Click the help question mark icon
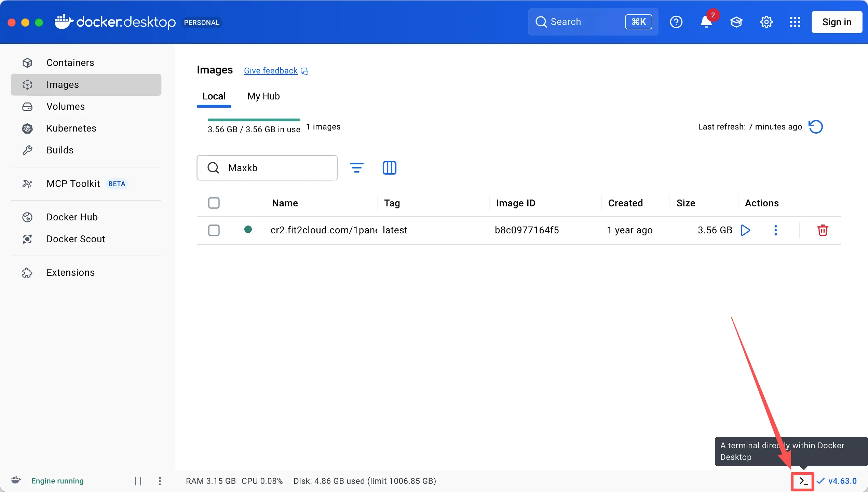This screenshot has width=868, height=492. pos(676,22)
